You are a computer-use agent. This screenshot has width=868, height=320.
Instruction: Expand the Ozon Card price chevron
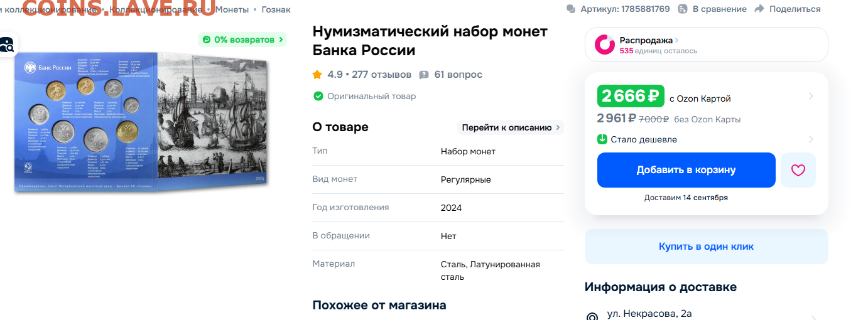click(811, 96)
